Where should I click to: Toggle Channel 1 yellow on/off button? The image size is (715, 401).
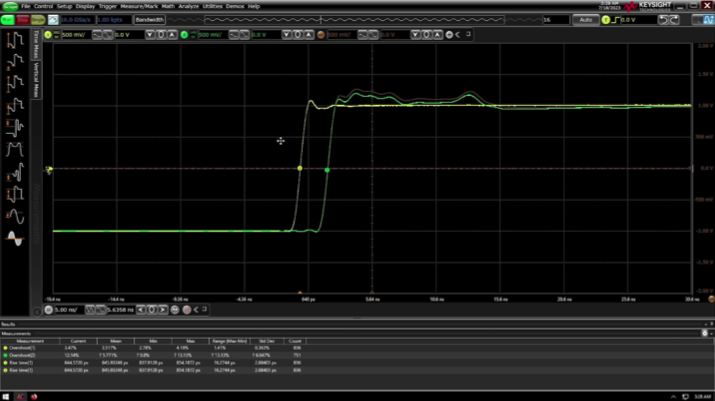[48, 35]
